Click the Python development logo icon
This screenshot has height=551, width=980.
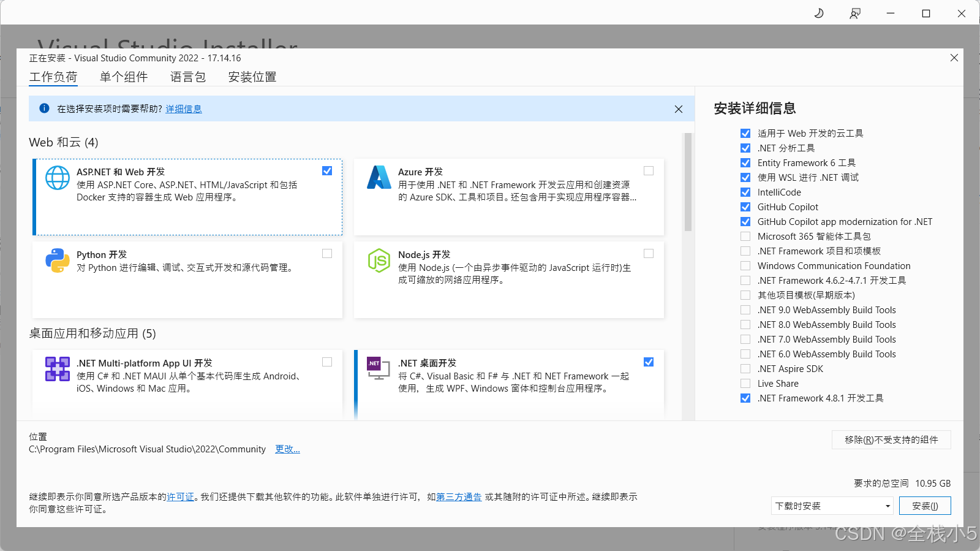(58, 260)
